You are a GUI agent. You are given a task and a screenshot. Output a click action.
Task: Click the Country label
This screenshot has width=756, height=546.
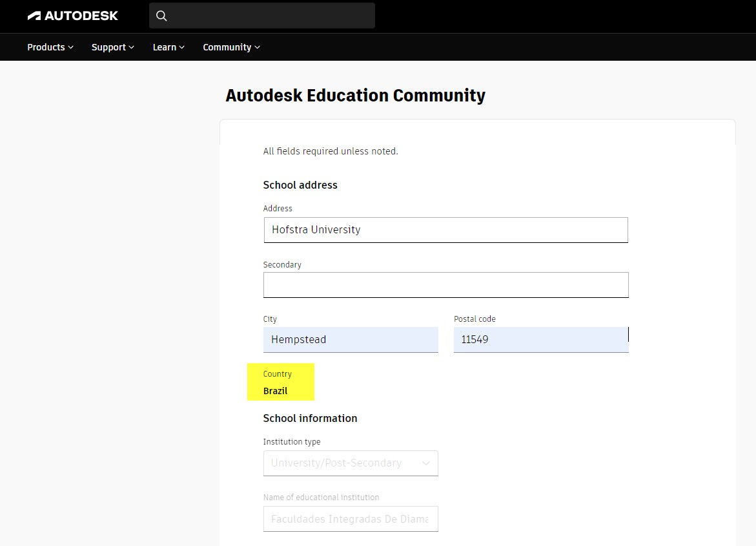point(277,374)
